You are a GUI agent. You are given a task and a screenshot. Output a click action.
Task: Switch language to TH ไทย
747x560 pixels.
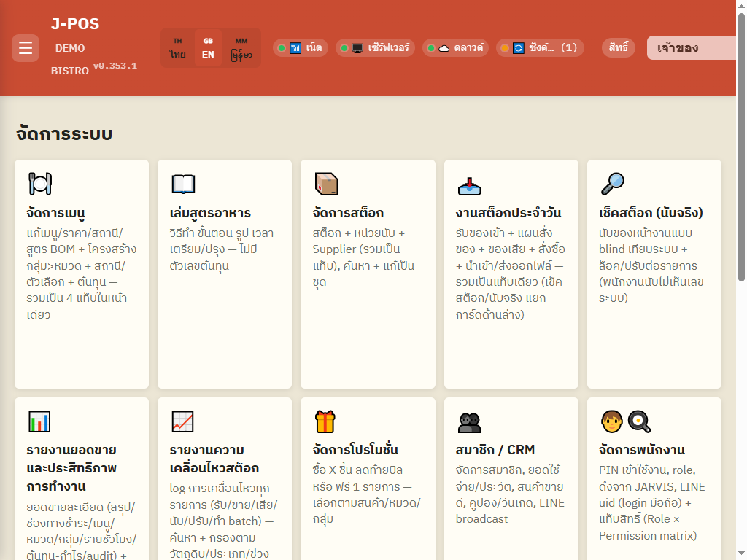[x=178, y=47]
